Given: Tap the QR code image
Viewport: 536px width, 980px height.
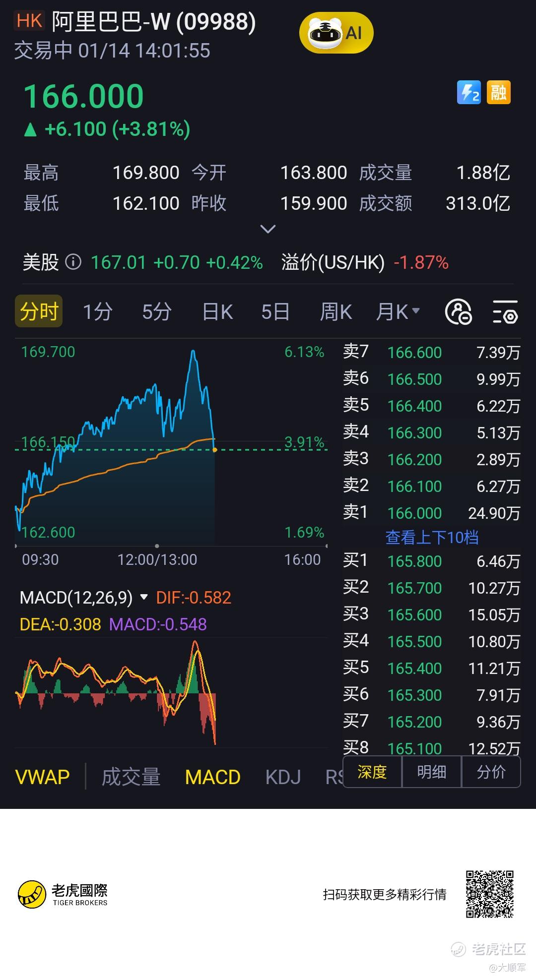Looking at the screenshot, I should tap(490, 894).
